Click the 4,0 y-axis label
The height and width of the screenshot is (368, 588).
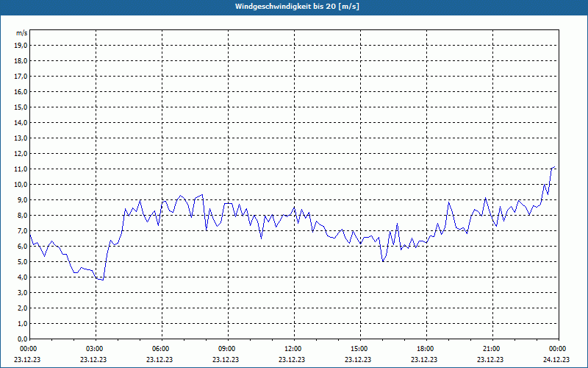(x=22, y=277)
